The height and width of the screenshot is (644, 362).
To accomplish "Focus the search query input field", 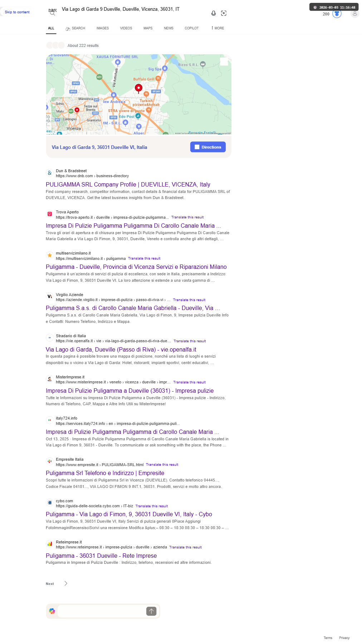I will tap(132, 9).
